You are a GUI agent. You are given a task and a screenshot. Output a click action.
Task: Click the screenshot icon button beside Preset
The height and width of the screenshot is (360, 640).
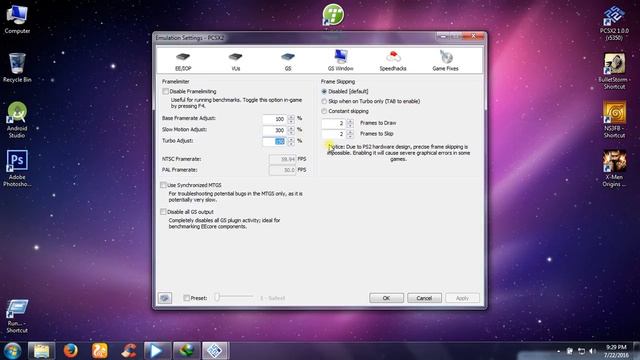(x=165, y=298)
